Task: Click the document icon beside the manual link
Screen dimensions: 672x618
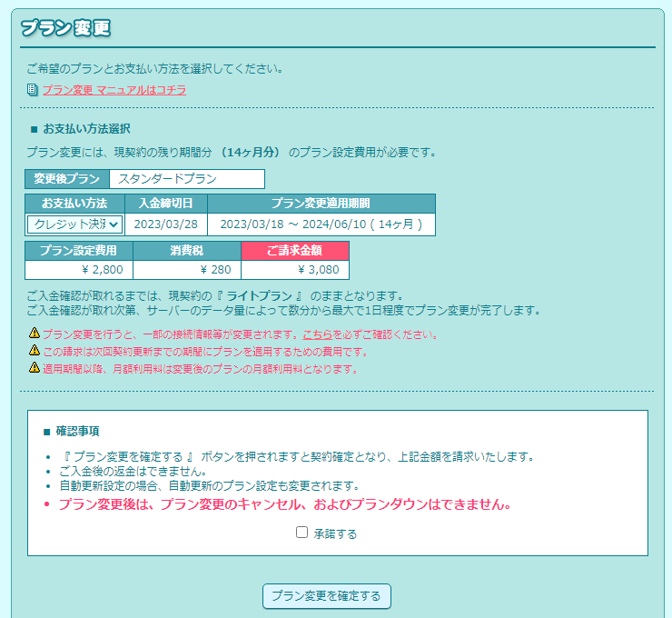Action: coord(33,90)
